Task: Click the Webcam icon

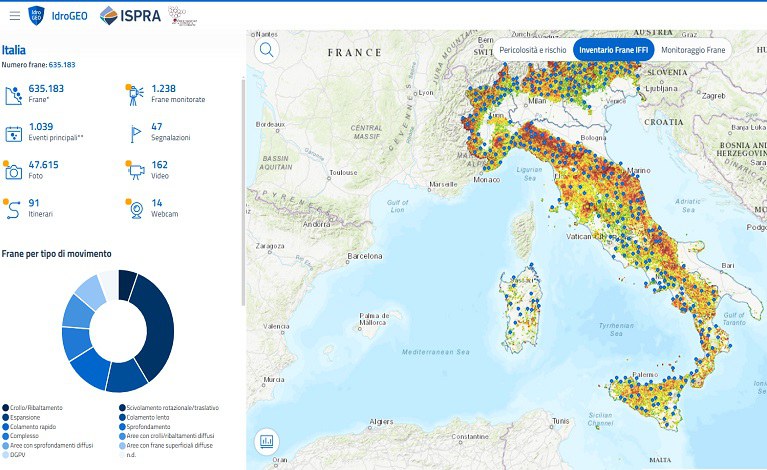Action: tap(135, 209)
